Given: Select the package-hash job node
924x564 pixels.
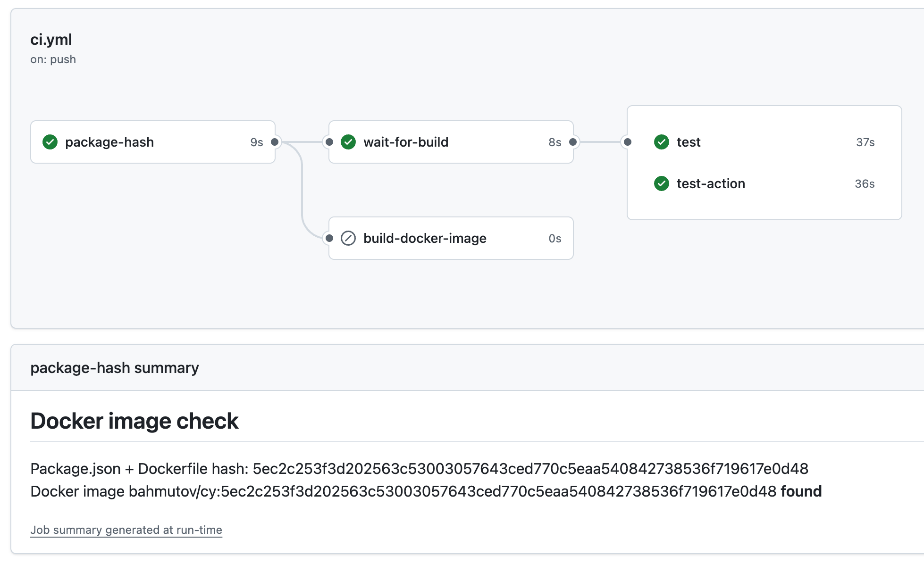Looking at the screenshot, I should pos(109,142).
